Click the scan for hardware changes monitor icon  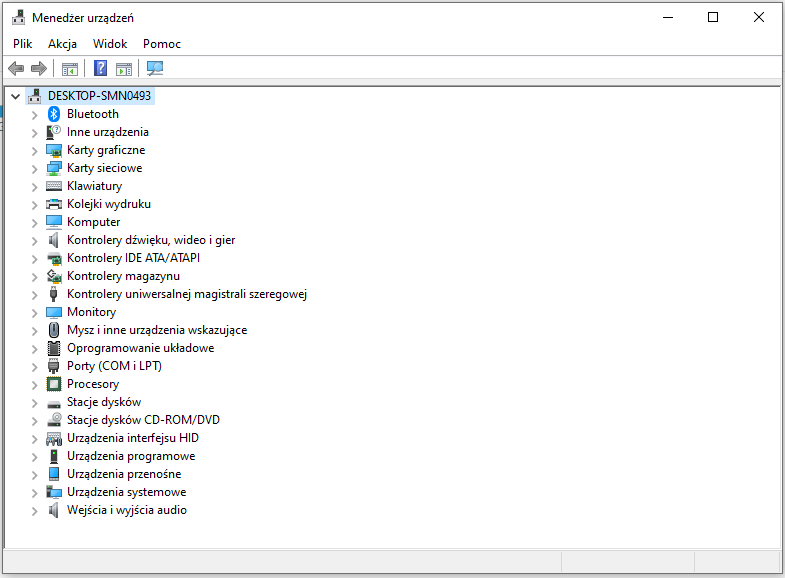click(155, 69)
